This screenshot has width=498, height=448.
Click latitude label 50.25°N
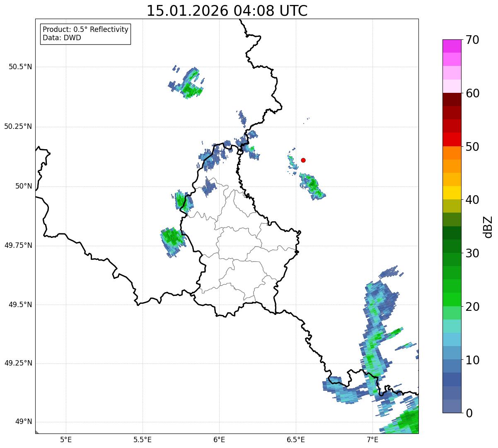pos(18,126)
